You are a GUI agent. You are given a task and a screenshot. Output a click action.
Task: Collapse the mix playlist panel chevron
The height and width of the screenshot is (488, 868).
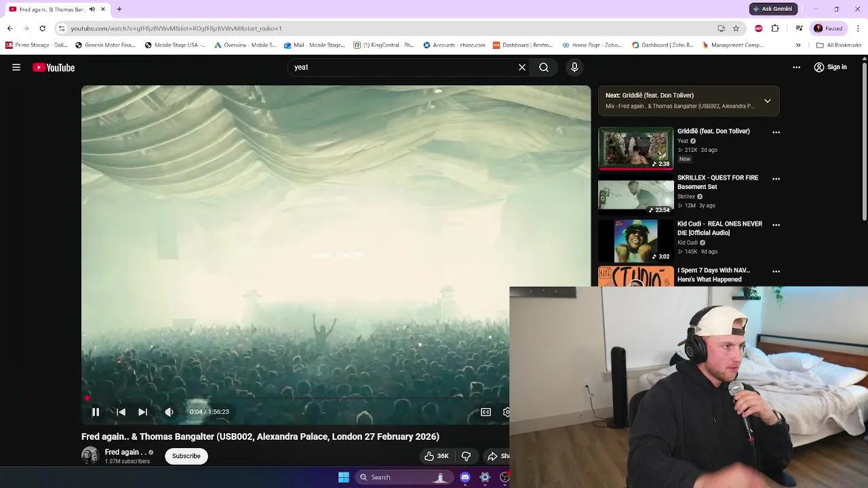[x=768, y=100]
